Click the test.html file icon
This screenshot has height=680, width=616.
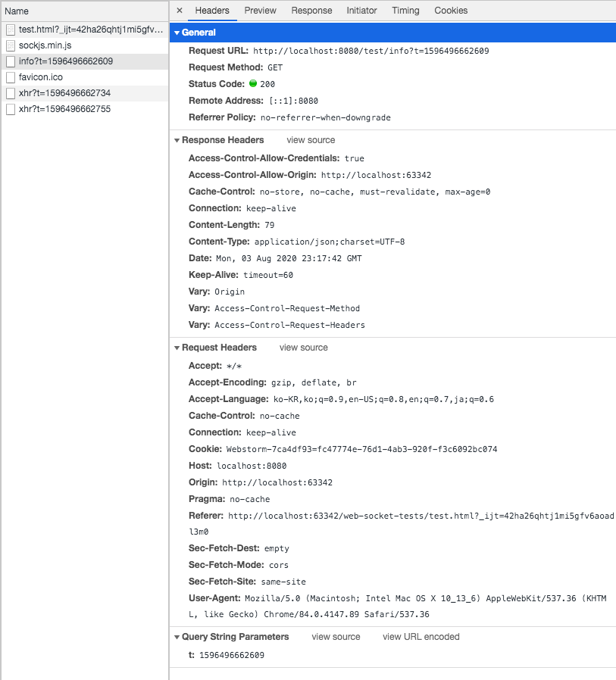click(x=11, y=30)
